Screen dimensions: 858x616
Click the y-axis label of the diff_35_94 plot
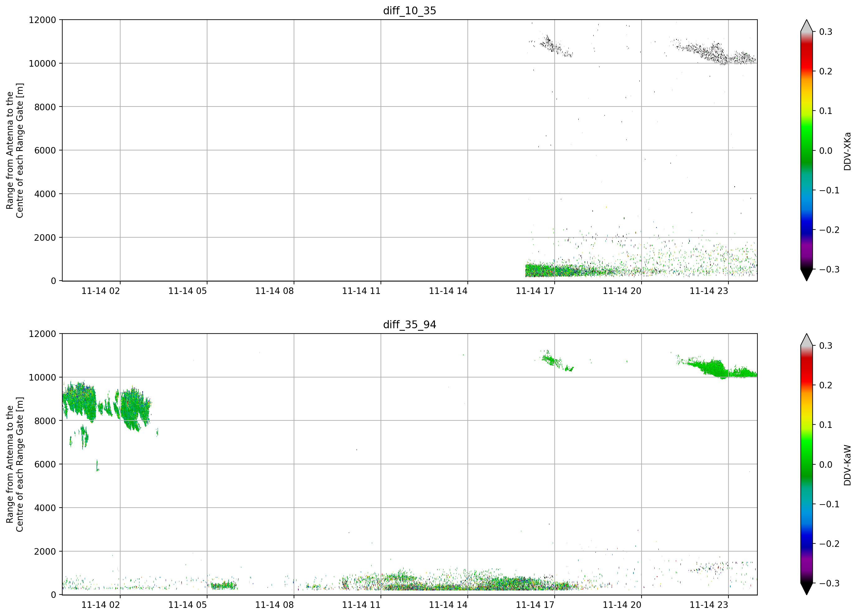[x=15, y=465]
